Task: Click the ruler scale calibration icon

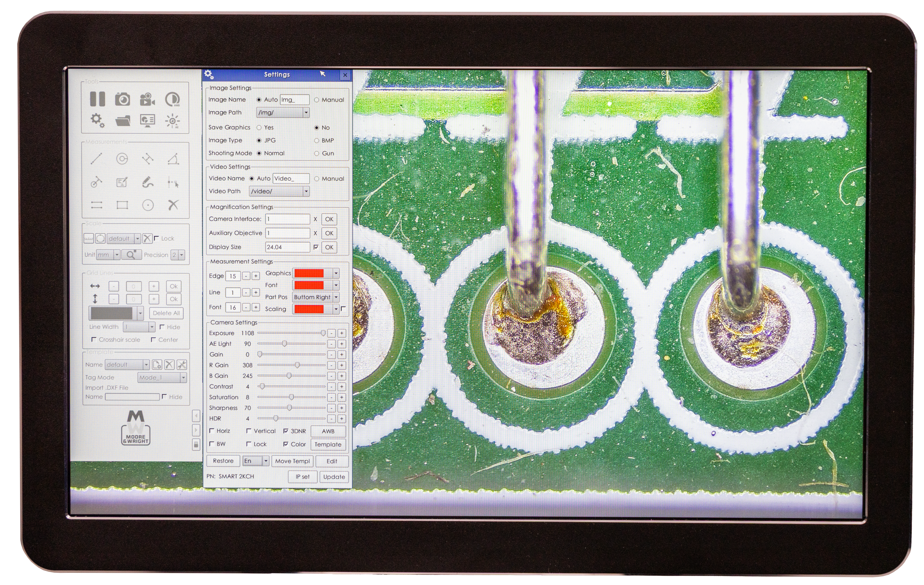Action: coord(89,238)
